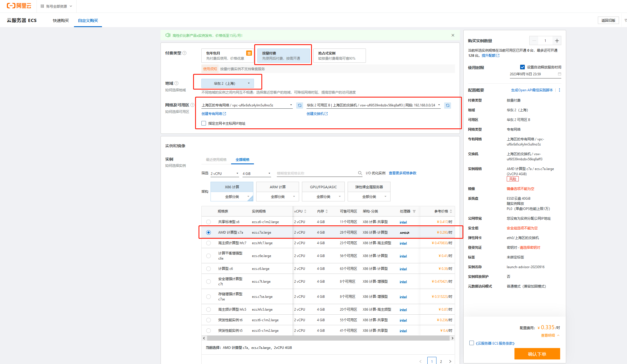Click the help icon next to 网络及可用区
The height and width of the screenshot is (364, 627).
pos(192,105)
